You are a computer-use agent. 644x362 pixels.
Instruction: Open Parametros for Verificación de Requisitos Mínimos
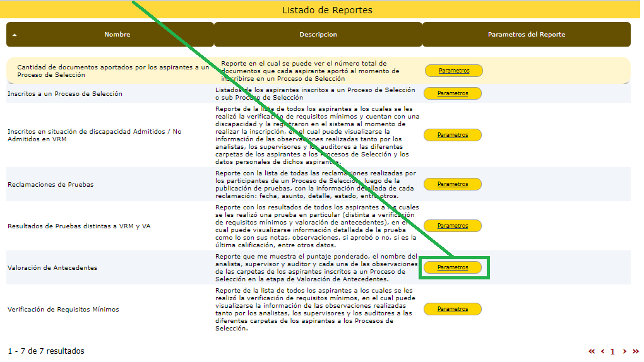(453, 309)
